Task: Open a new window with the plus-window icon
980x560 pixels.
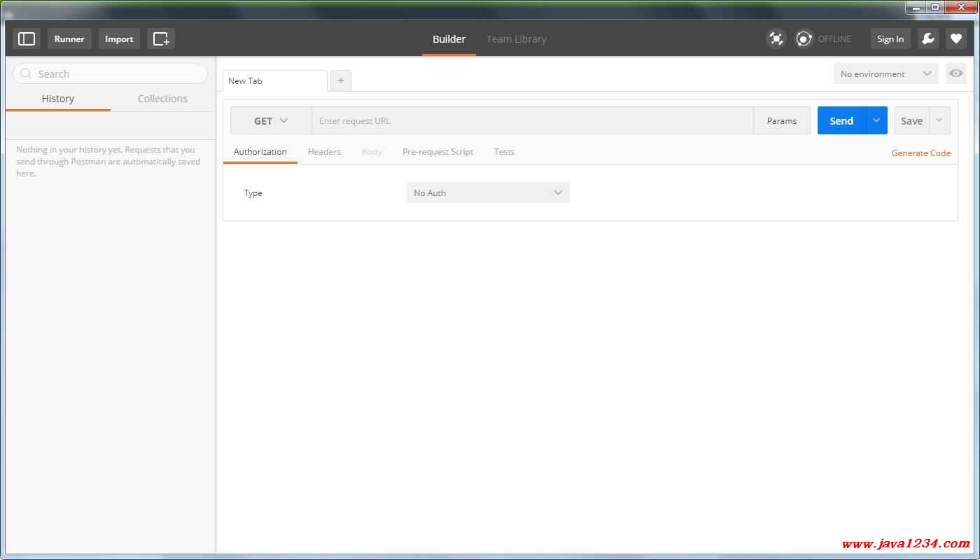Action: point(161,39)
